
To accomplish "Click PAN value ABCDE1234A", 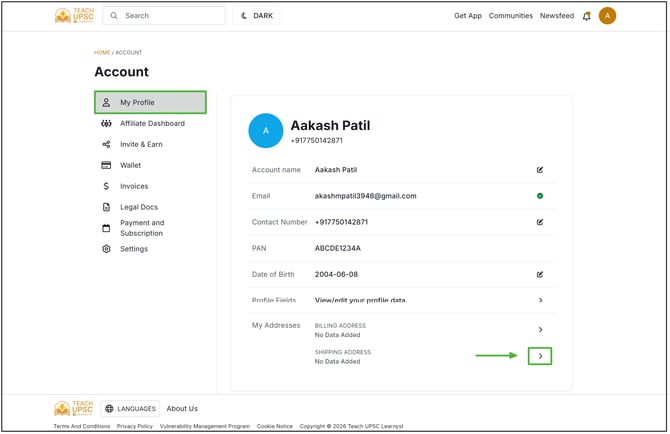I will click(338, 249).
